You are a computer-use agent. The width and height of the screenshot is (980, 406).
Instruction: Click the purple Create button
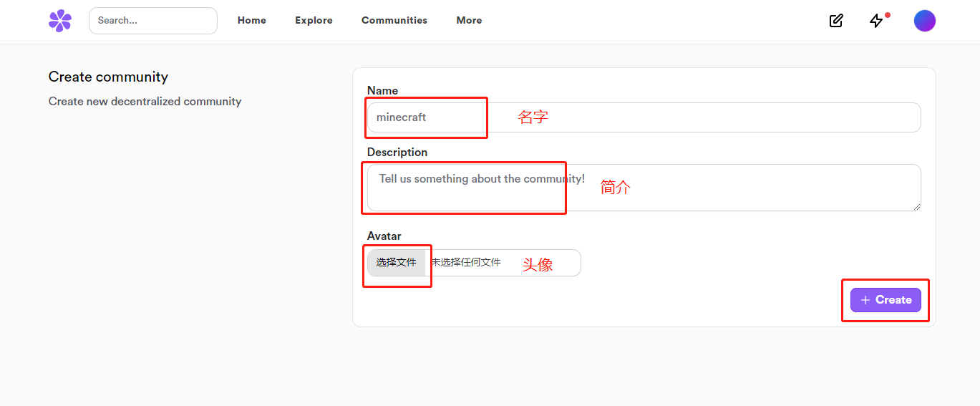[886, 300]
